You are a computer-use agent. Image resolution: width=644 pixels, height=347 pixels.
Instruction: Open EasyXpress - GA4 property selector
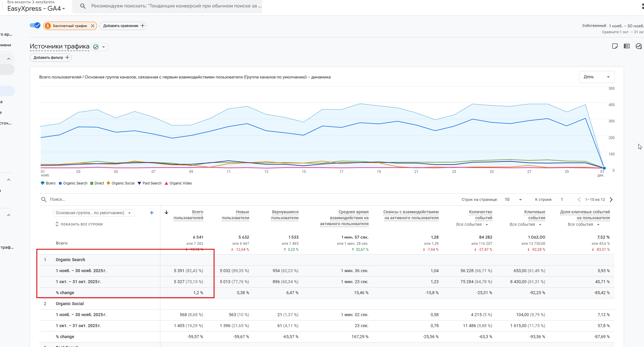36,9
